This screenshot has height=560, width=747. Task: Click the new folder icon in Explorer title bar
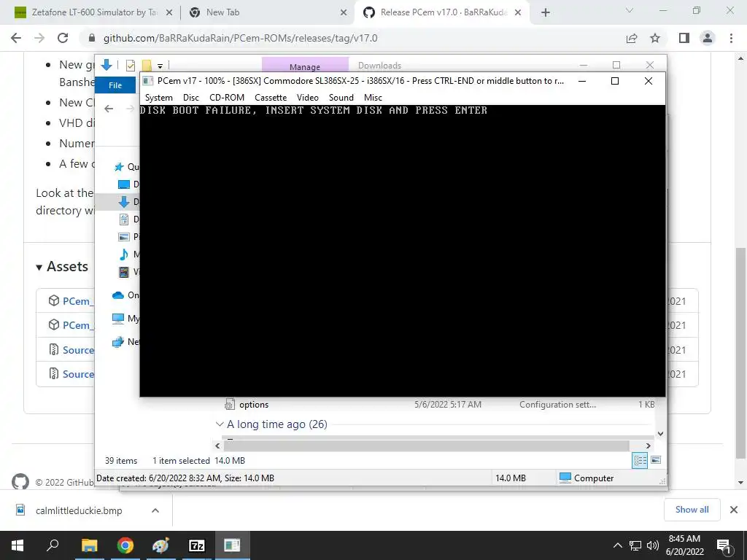coord(147,66)
